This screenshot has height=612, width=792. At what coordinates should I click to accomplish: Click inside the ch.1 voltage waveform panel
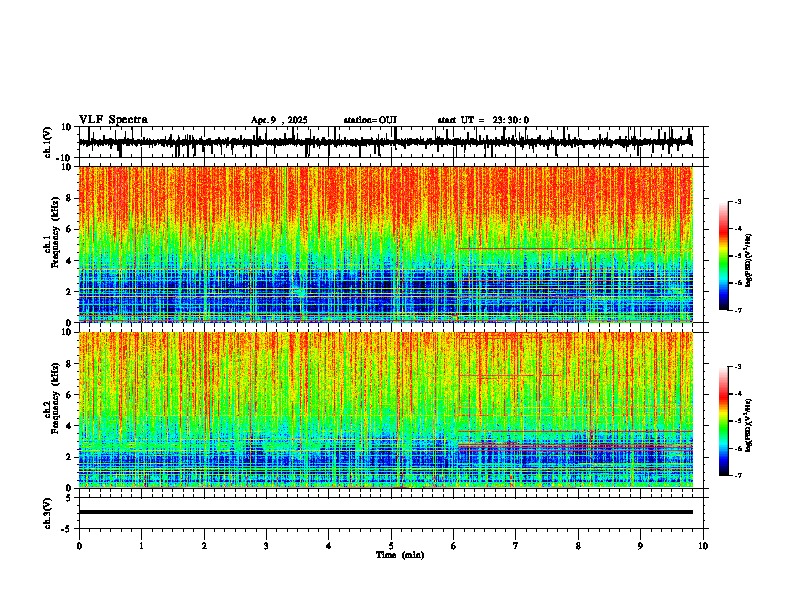tap(391, 142)
